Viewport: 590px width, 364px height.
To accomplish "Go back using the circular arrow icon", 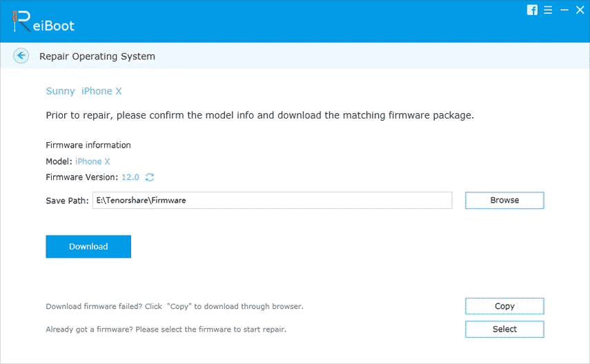I will (x=21, y=56).
